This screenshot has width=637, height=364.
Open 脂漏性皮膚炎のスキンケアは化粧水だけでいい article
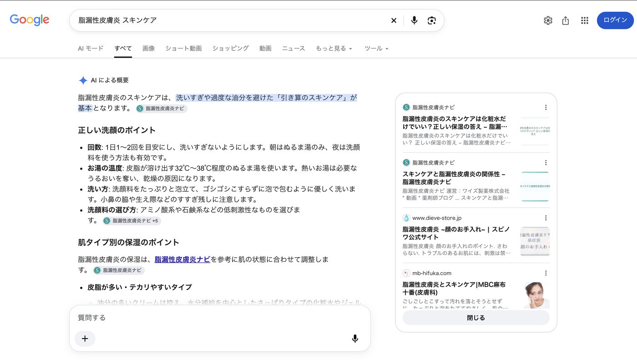[x=455, y=123]
